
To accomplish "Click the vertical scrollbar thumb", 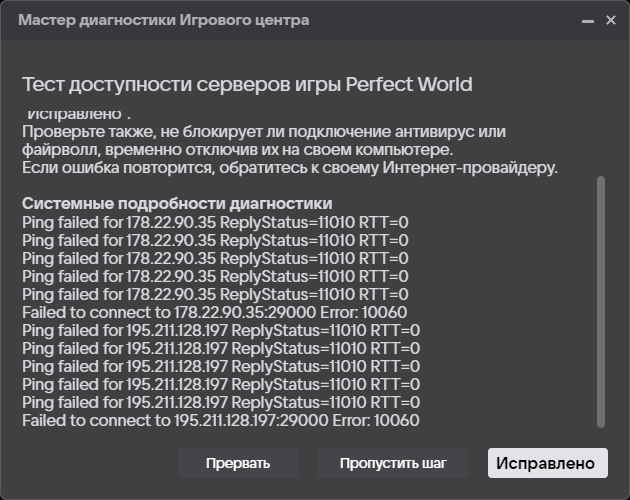I will 600,300.
